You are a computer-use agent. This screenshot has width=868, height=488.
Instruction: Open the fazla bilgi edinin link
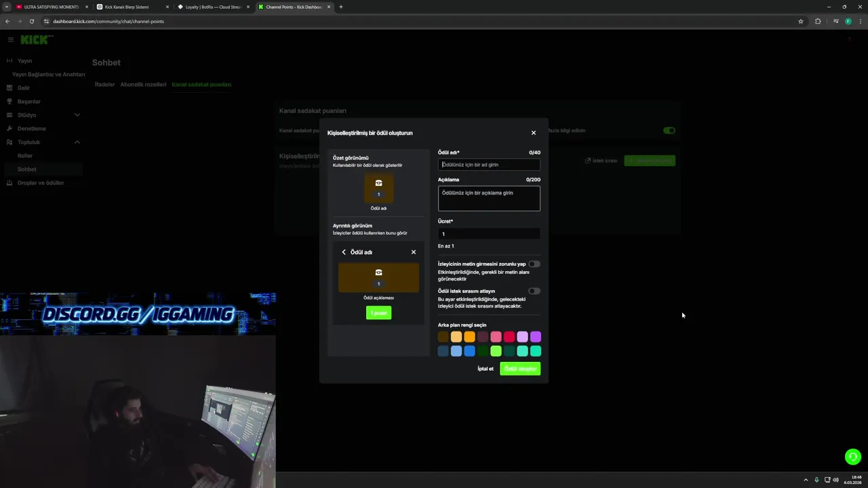click(566, 130)
